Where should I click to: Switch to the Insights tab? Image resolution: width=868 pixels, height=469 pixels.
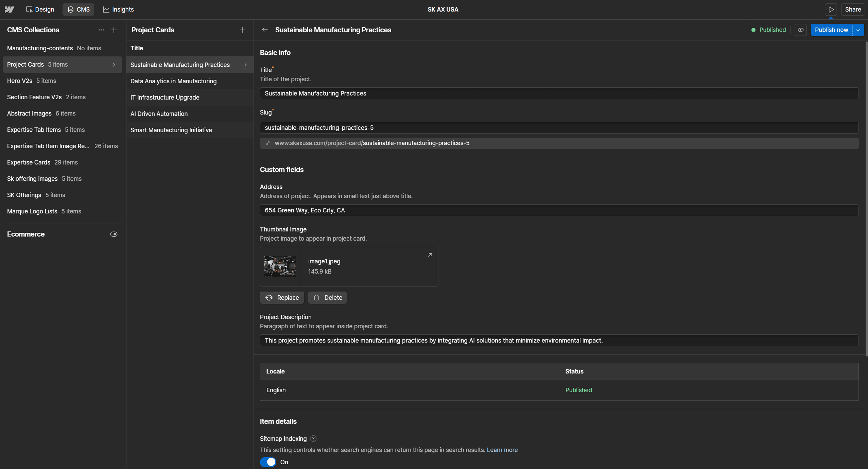[x=118, y=9]
